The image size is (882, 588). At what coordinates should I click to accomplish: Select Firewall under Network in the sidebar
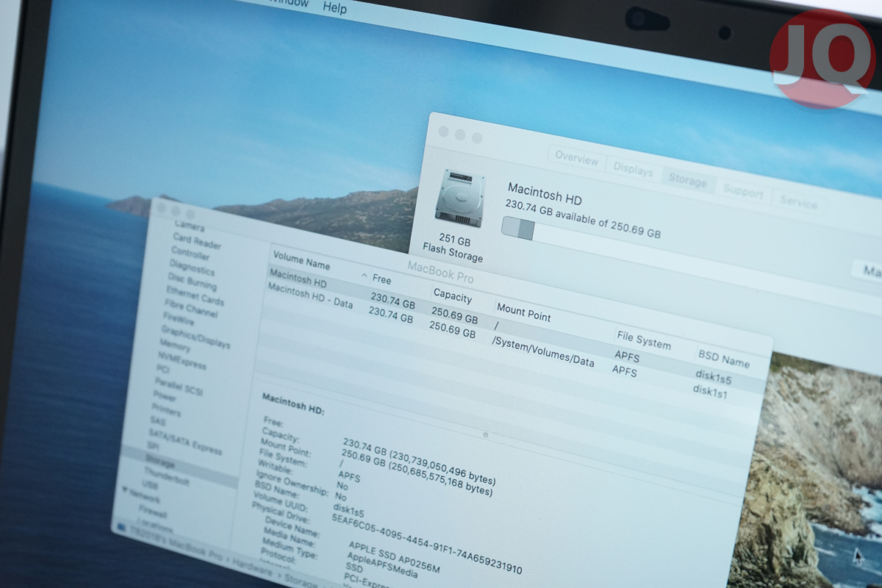[x=153, y=512]
